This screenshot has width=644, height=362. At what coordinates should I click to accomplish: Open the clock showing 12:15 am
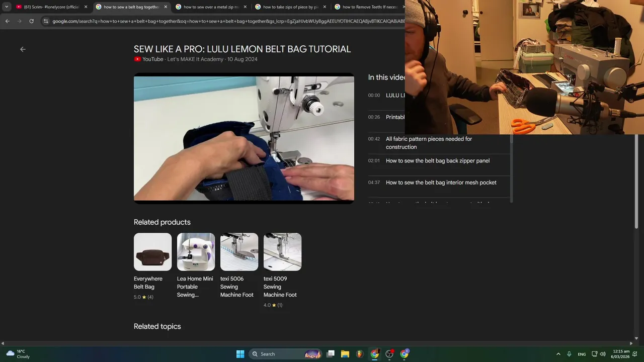click(x=621, y=354)
